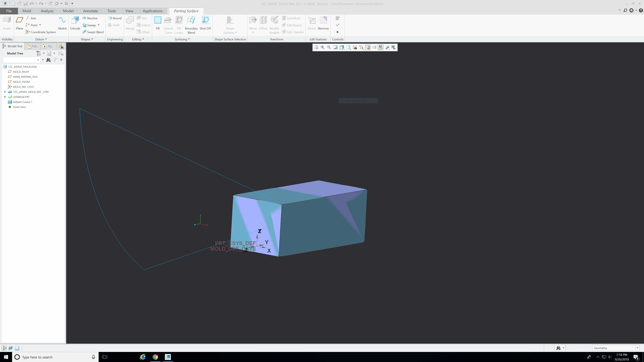The image size is (644, 362).
Task: Click the Shut Off tool
Action: [x=205, y=23]
